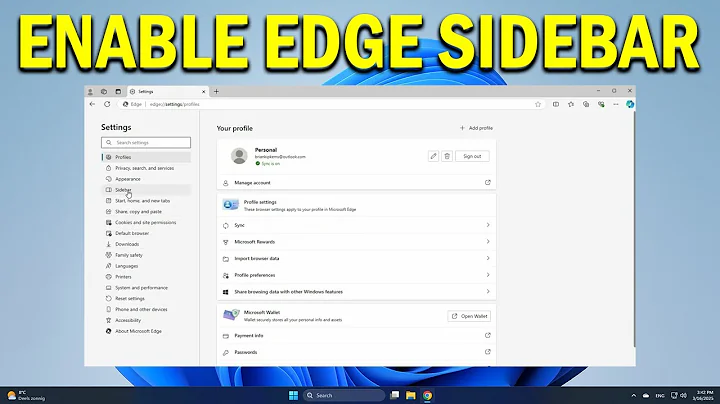The width and height of the screenshot is (720, 404).
Task: Open the Copilot icon in the toolbar
Action: [x=630, y=104]
